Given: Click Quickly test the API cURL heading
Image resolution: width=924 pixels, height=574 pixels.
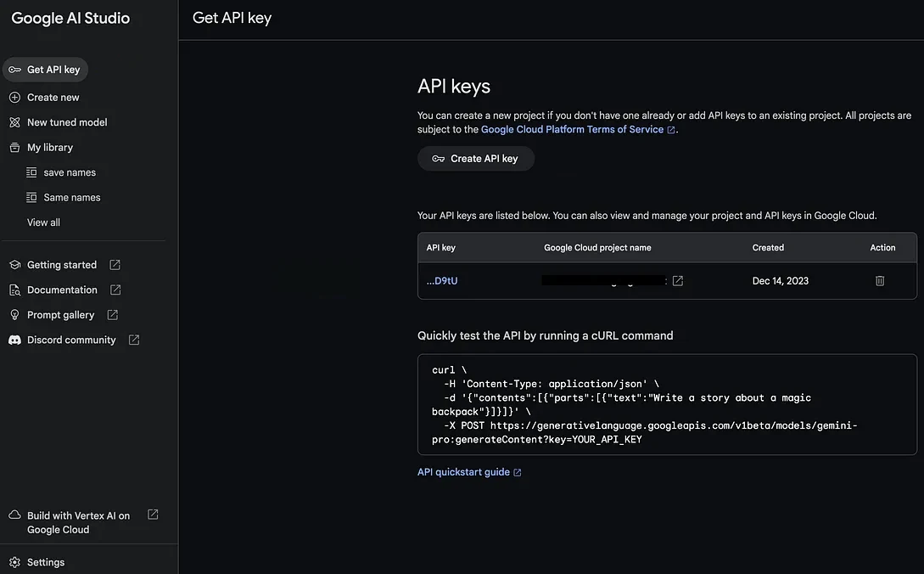Looking at the screenshot, I should [545, 335].
